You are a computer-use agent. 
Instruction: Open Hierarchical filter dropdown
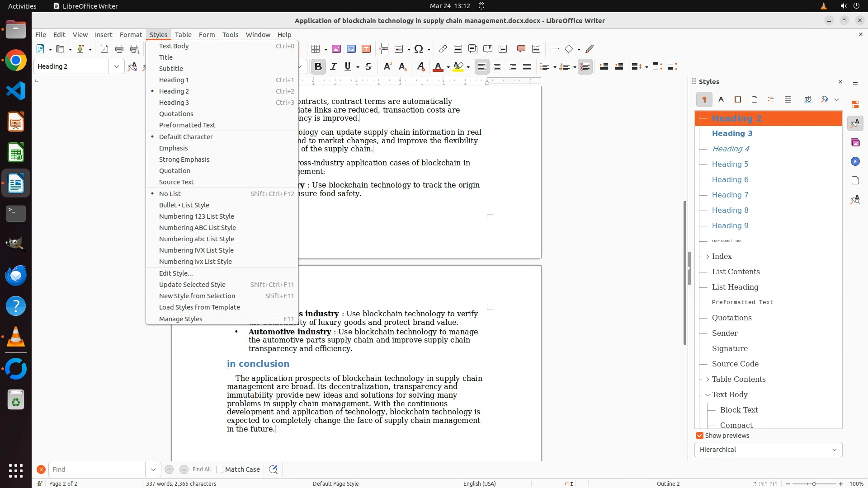768,450
